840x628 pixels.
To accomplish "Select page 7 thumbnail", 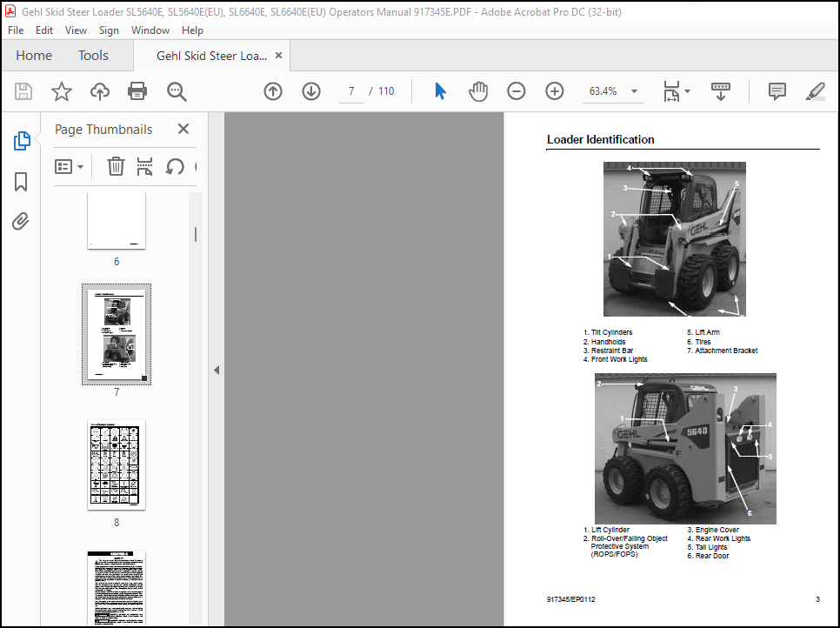I will tap(117, 334).
